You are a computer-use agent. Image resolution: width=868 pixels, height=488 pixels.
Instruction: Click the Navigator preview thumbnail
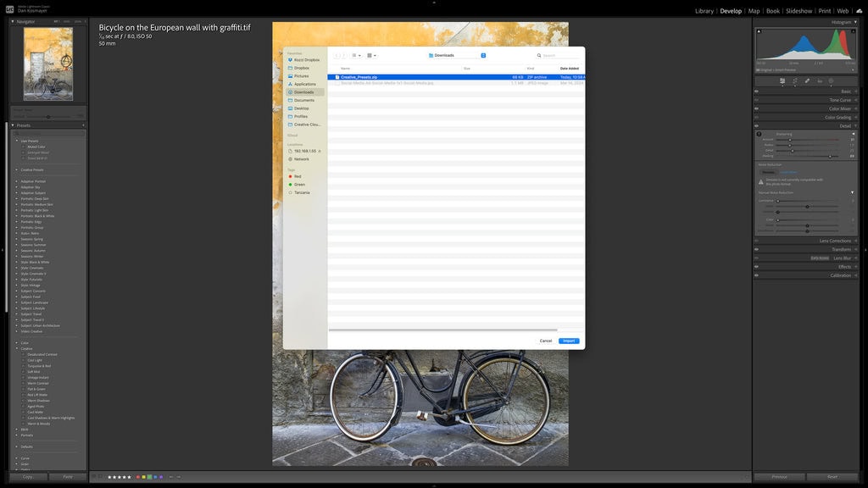tap(48, 64)
